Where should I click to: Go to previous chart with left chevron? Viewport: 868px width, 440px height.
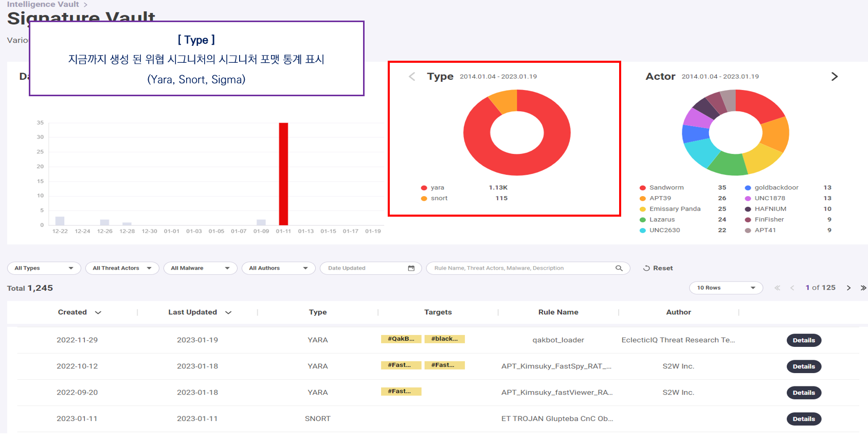[412, 76]
